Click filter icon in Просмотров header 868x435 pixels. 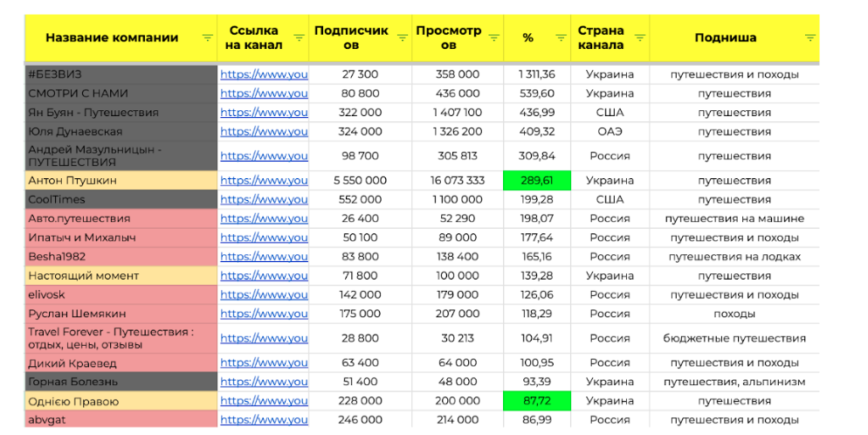(493, 38)
